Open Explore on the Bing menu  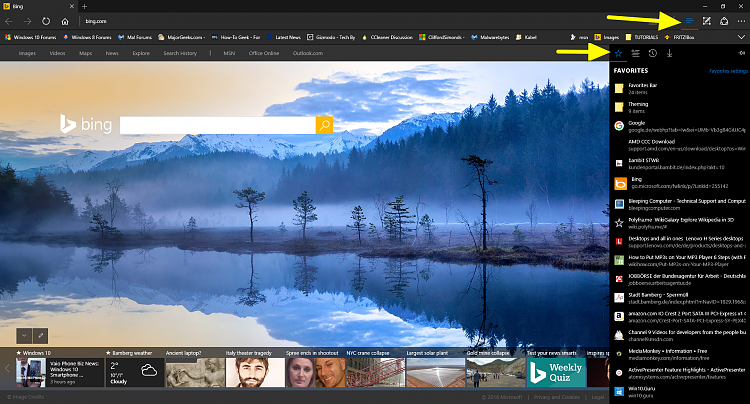coord(141,53)
